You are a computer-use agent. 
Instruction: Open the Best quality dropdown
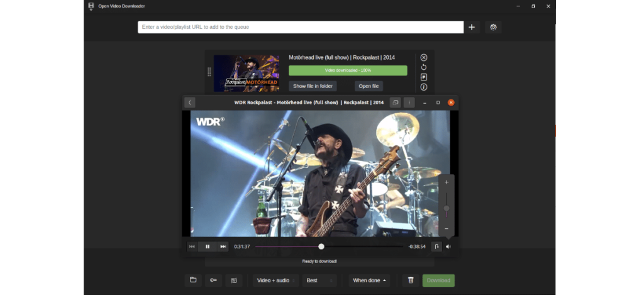319,280
